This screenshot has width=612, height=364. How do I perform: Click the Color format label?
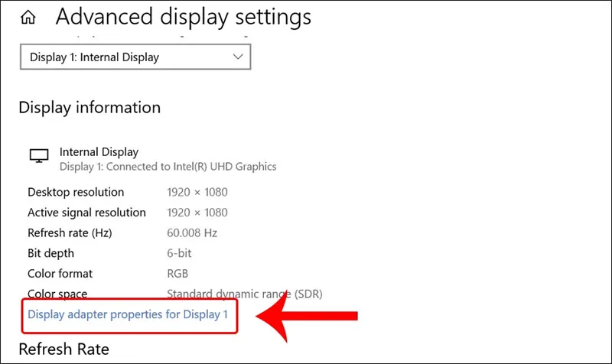tap(60, 274)
